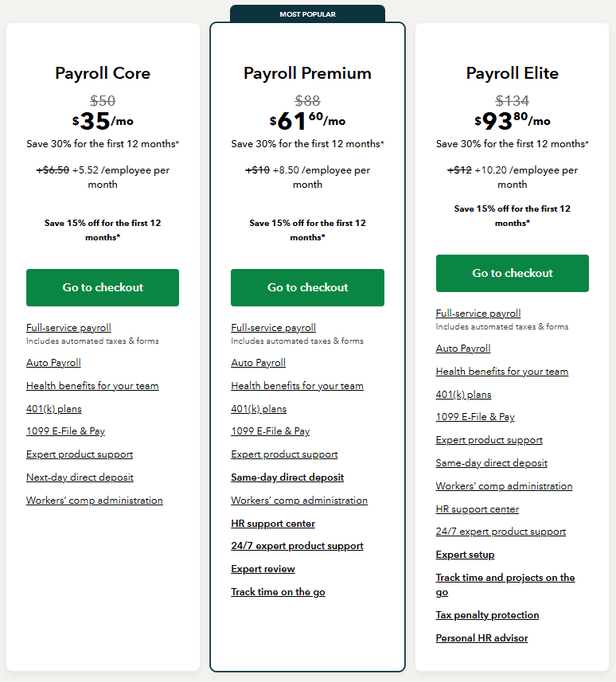Click Expert setup in Payroll Elite

[x=465, y=555]
